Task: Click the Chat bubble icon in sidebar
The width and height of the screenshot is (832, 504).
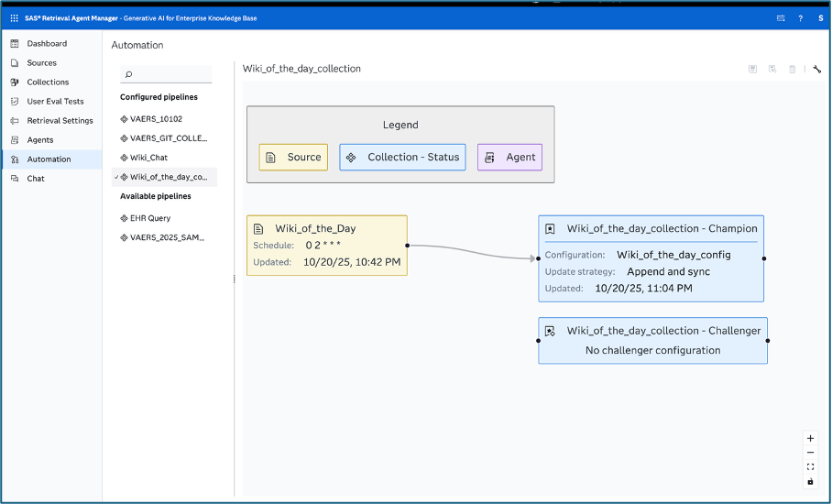Action: [15, 179]
